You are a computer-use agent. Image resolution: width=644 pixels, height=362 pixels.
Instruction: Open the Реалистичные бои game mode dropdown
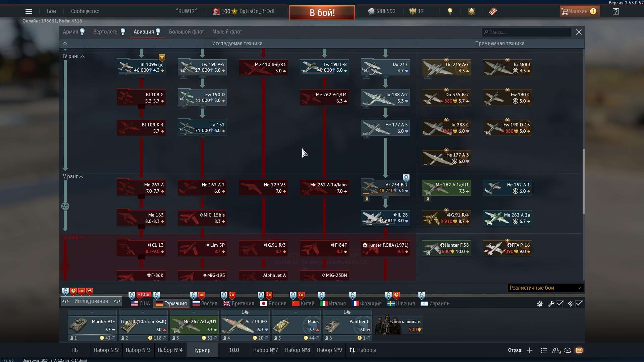coord(544,288)
